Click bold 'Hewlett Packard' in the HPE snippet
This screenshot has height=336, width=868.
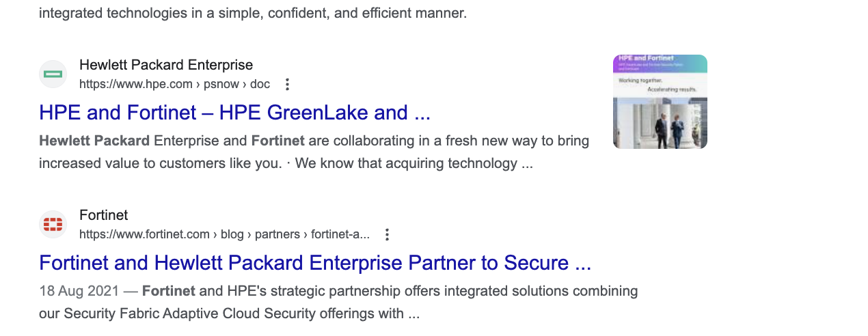(94, 141)
